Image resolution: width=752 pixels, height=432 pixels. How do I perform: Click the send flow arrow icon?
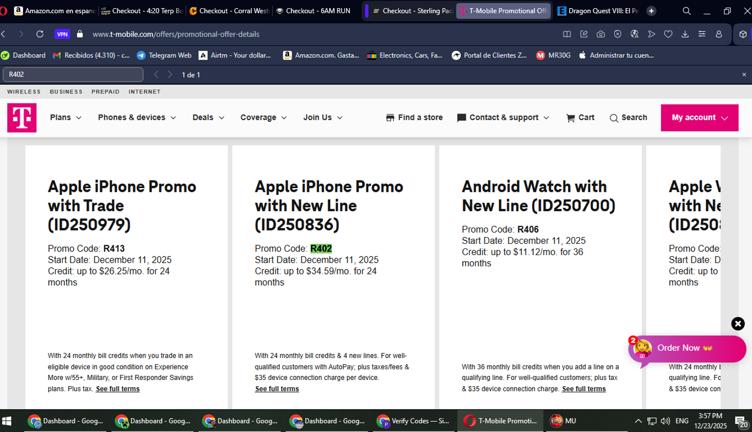click(x=651, y=34)
